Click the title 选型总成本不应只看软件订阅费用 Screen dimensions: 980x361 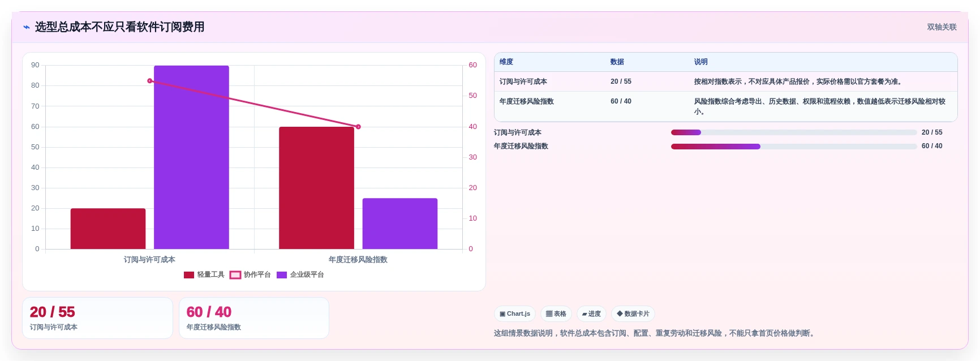119,27
